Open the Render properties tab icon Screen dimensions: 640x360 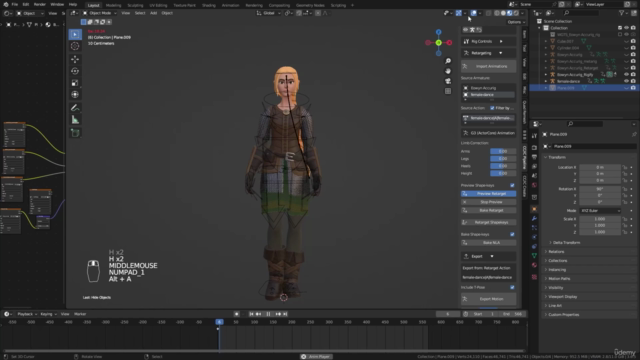tap(534, 147)
